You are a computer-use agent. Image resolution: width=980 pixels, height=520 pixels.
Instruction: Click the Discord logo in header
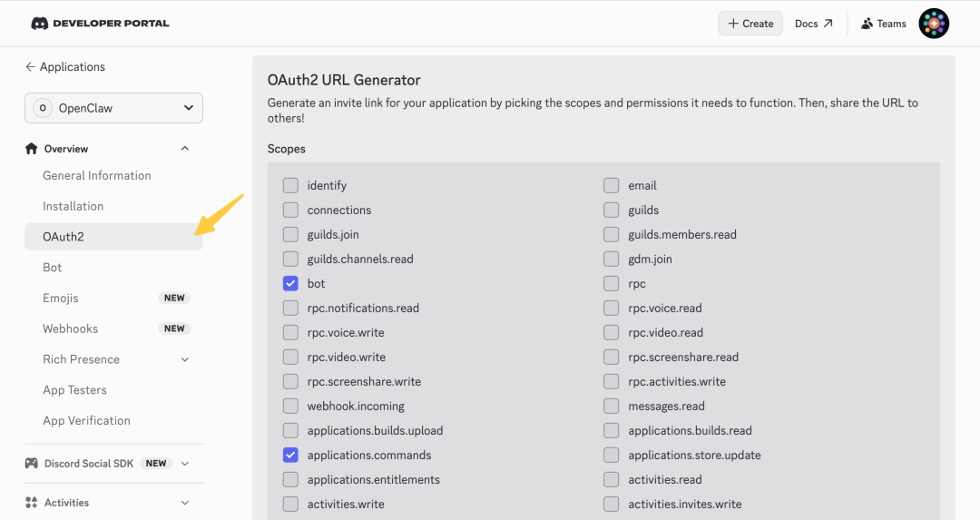39,24
